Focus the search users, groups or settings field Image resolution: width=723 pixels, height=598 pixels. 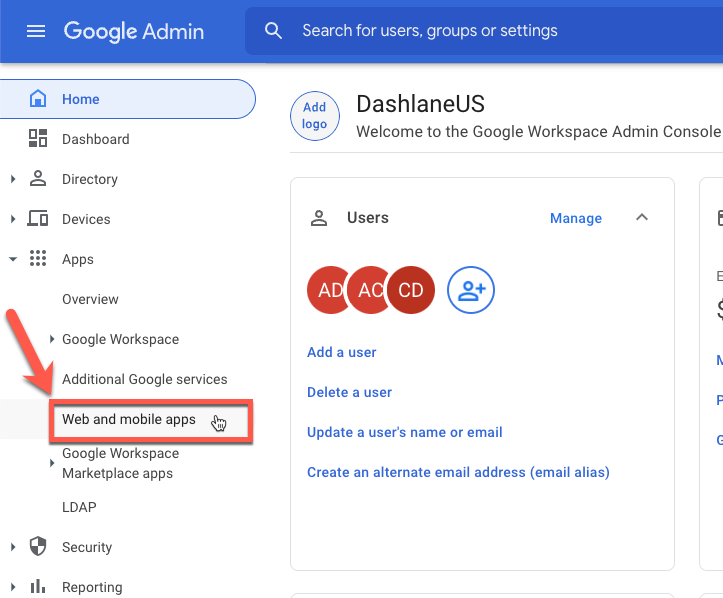pyautogui.click(x=484, y=31)
